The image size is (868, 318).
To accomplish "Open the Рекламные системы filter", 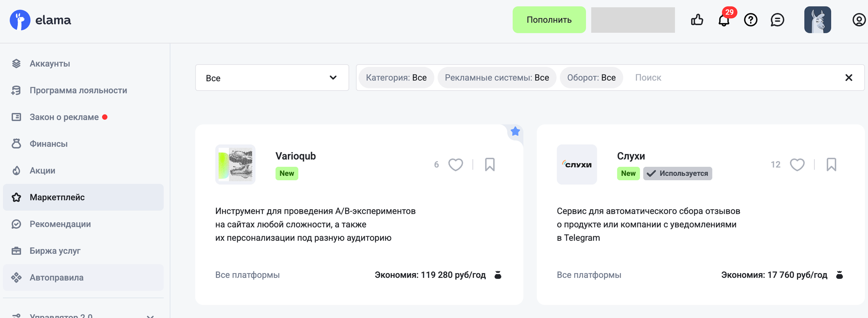I will 496,78.
